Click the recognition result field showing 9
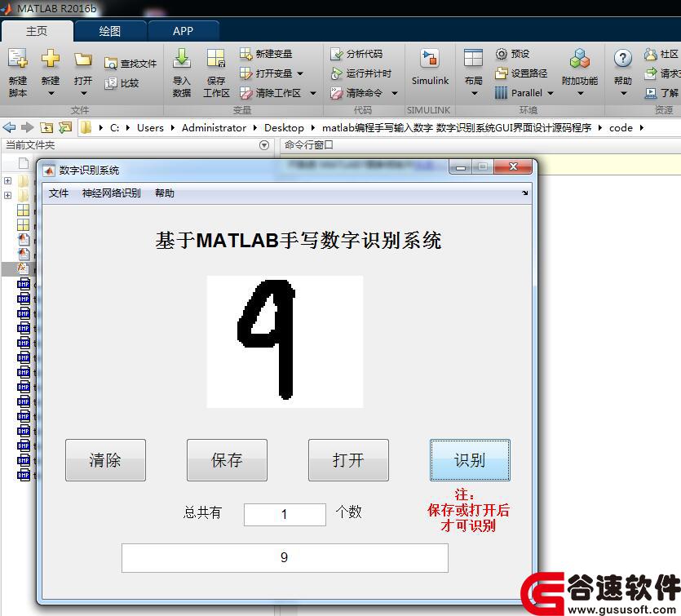 pos(285,558)
